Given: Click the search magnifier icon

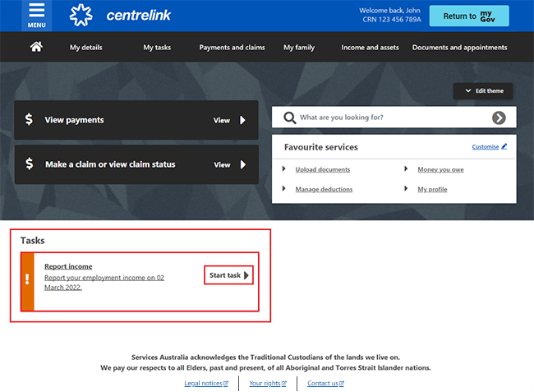Looking at the screenshot, I should click(289, 118).
